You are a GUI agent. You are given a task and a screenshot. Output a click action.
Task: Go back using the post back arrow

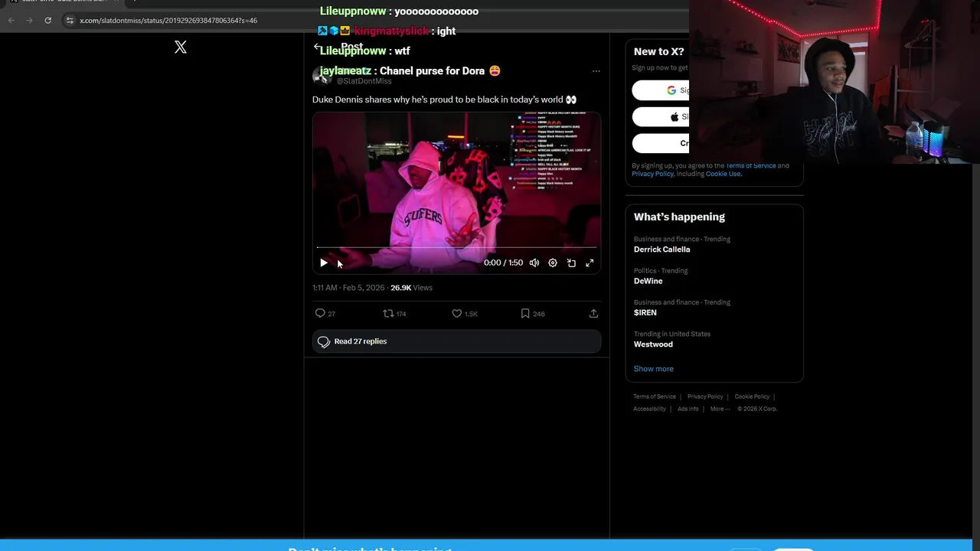tap(317, 47)
